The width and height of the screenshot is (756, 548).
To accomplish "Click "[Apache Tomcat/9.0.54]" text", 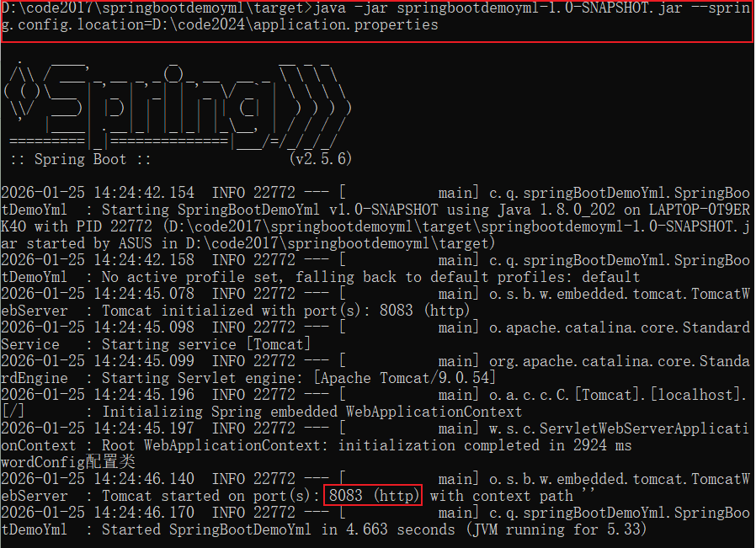I will (404, 378).
